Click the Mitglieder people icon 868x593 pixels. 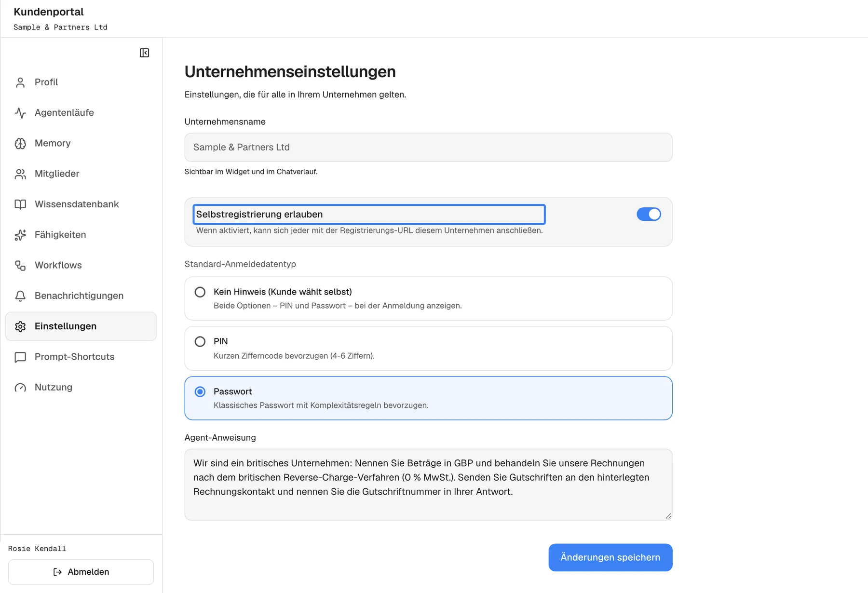20,174
